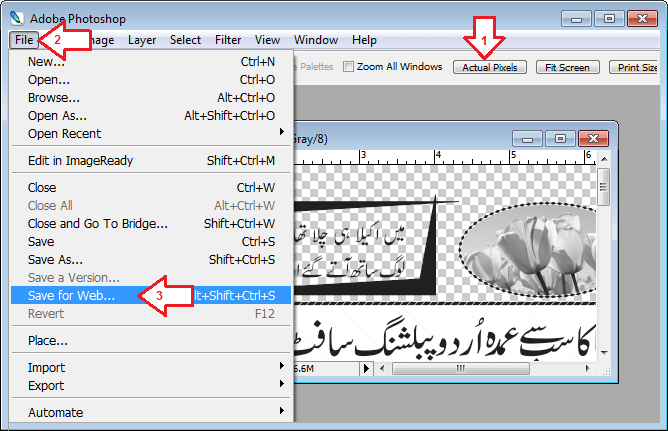Click document horizontal scrollbar left arrow
Viewport: 668px width, 431px height.
382,368
